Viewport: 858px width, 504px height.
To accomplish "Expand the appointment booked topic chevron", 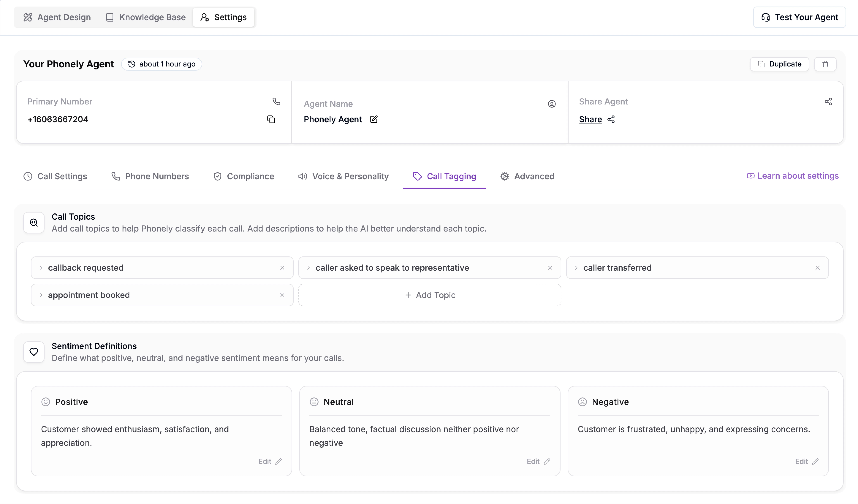I will pyautogui.click(x=41, y=295).
